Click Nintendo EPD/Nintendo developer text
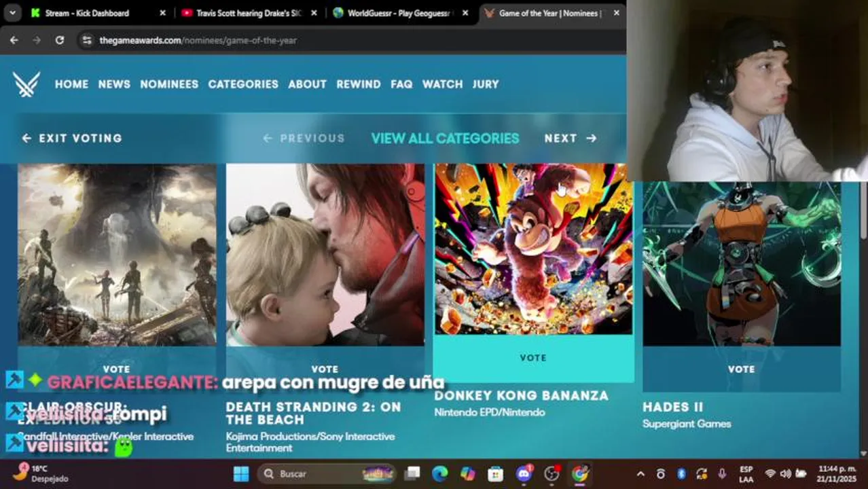 490,412
